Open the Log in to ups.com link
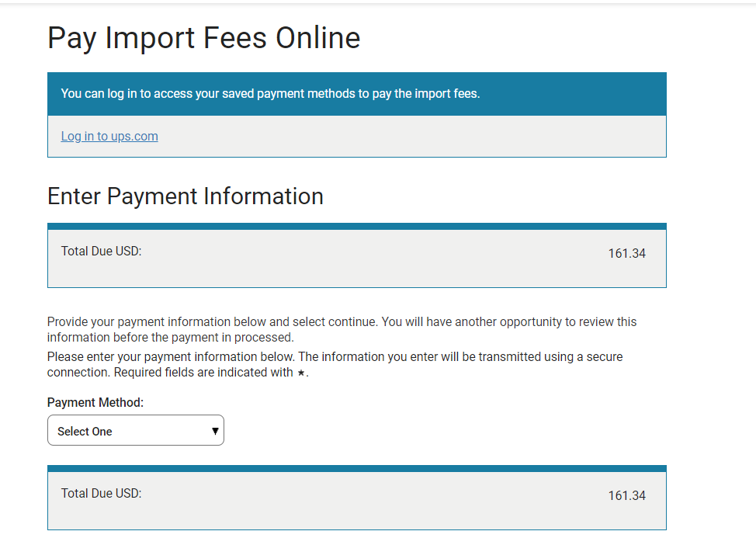 click(x=109, y=137)
